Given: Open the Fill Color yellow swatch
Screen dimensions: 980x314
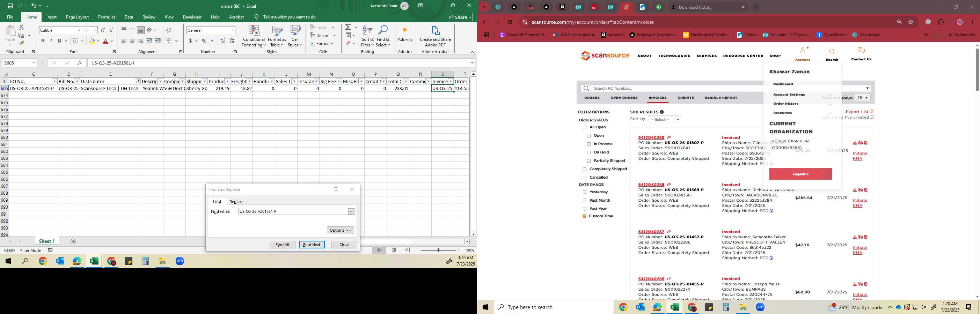Looking at the screenshot, I should pyautogui.click(x=92, y=41).
